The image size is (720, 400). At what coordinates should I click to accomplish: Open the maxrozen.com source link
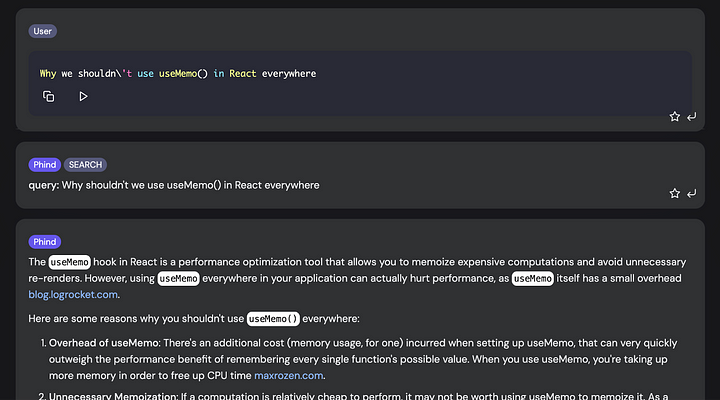coord(288,376)
